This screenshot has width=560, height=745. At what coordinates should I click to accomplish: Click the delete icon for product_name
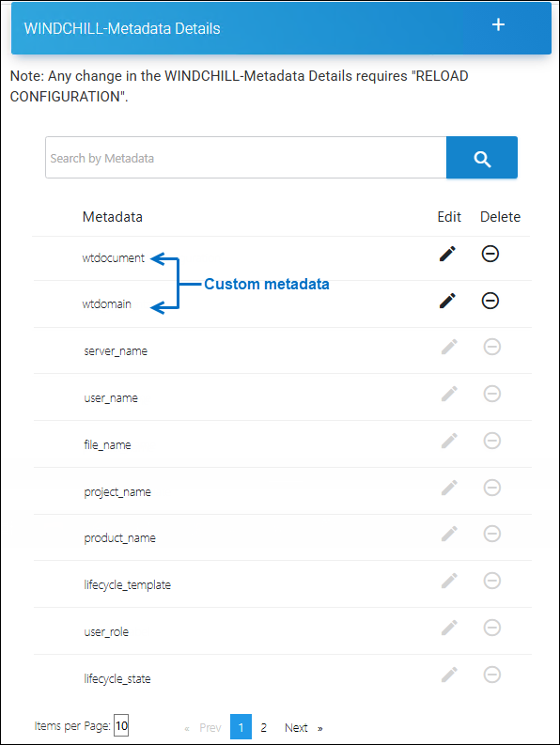pos(492,534)
